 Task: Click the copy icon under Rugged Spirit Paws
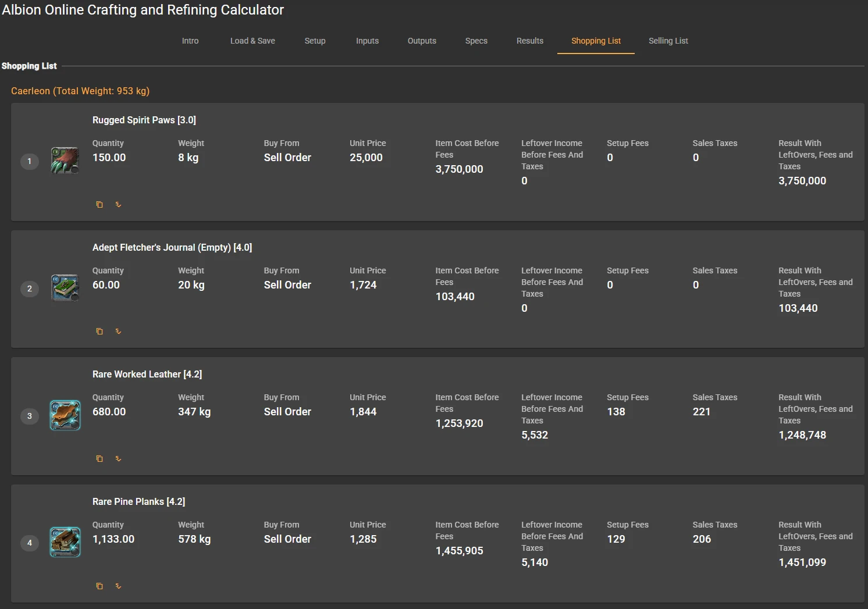(99, 204)
